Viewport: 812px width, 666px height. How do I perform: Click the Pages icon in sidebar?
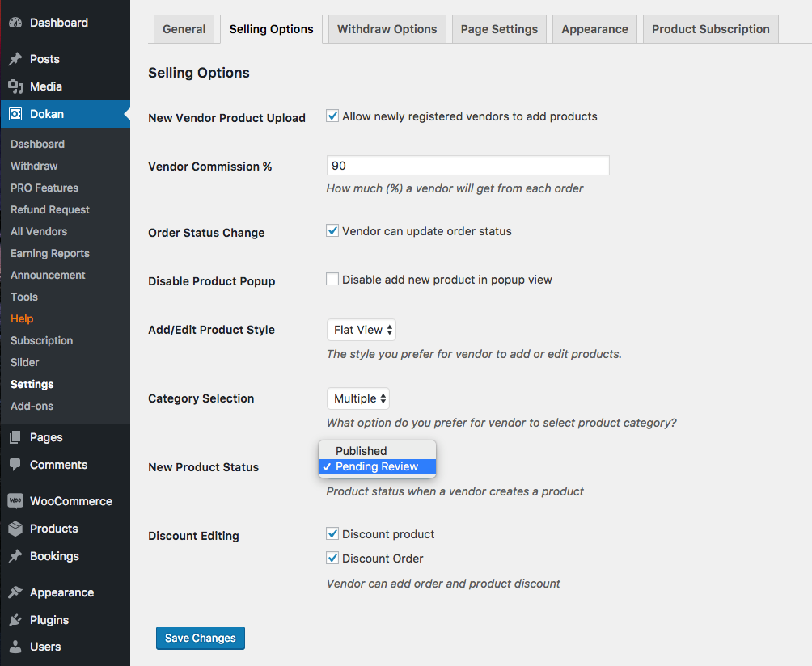coord(15,437)
